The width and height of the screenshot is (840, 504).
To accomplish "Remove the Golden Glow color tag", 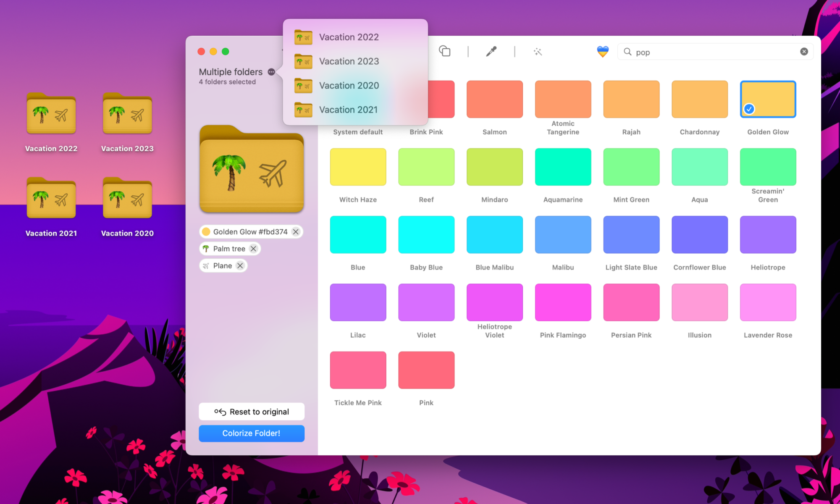I will pos(296,232).
